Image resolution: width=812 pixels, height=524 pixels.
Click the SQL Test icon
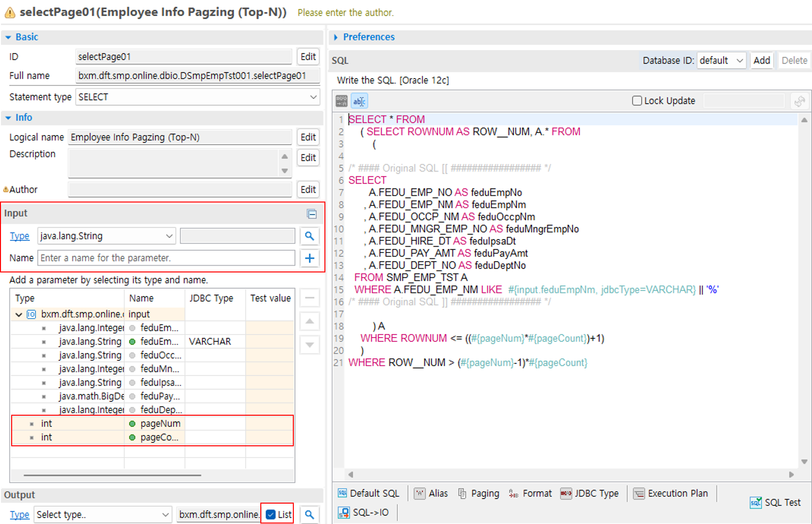pos(756,503)
